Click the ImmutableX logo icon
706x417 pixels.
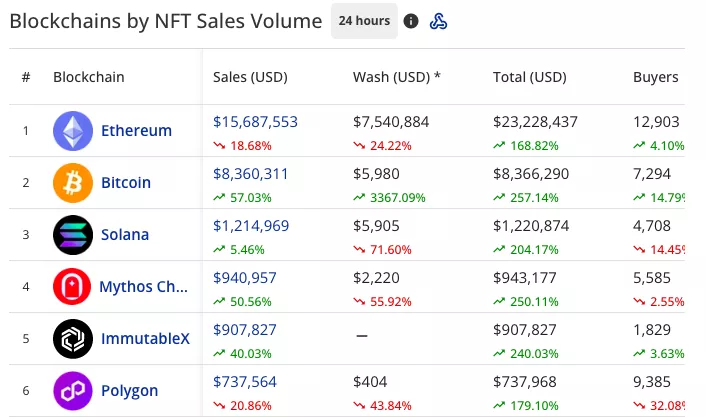coord(72,339)
